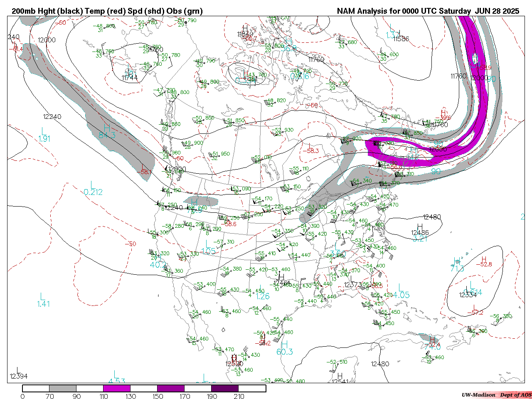Select the cyan L 4.05 speed marker
Viewport: 532px width, 399px height.
point(401,291)
